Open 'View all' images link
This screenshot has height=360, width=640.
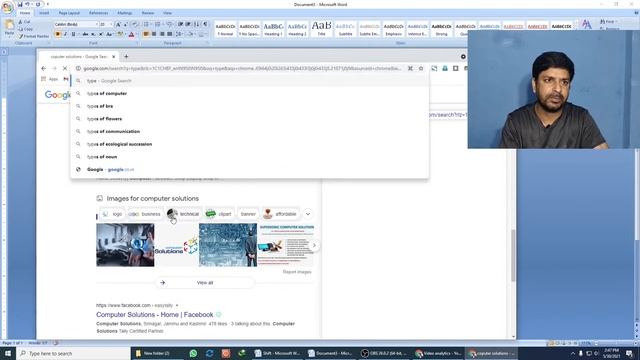tap(205, 283)
